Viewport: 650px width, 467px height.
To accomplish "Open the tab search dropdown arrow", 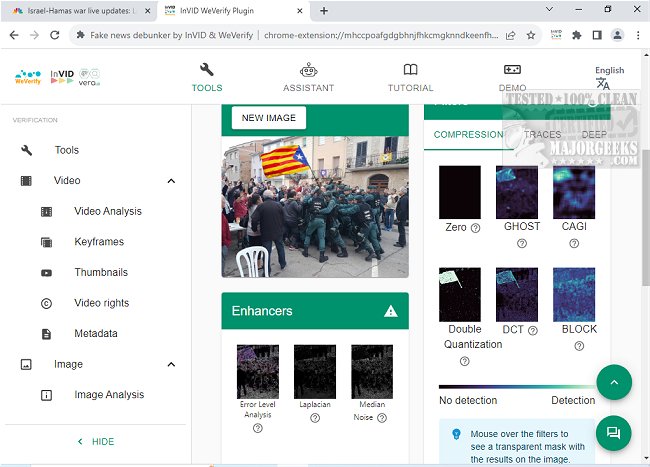I will tap(549, 9).
